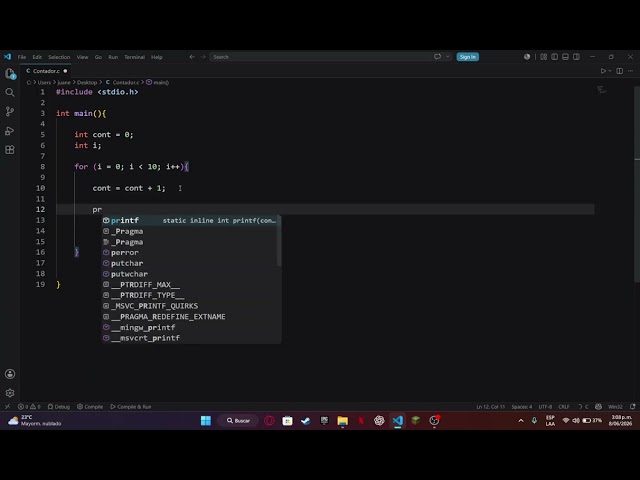Open the Explorer view in activity bar
This screenshot has width=640, height=480.
click(10, 73)
